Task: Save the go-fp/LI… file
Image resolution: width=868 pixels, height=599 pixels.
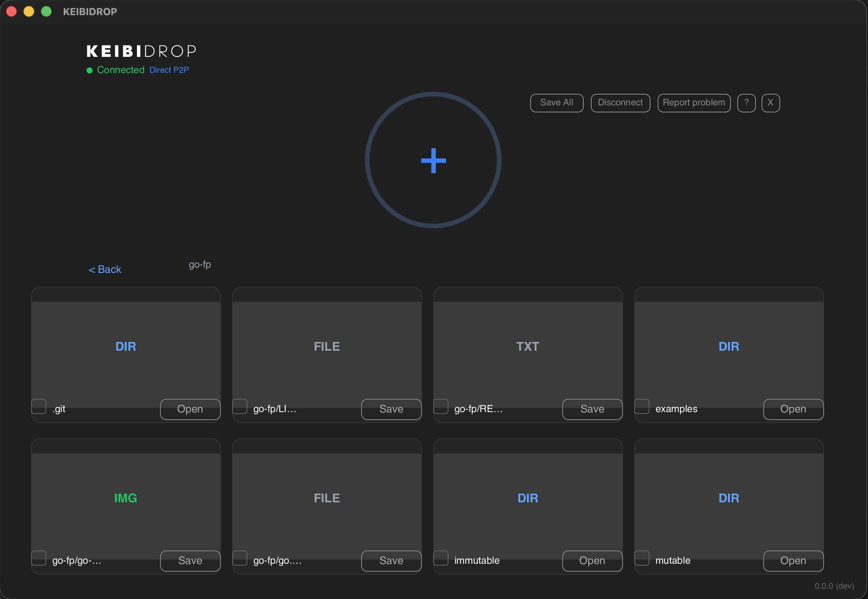Action: pos(391,409)
